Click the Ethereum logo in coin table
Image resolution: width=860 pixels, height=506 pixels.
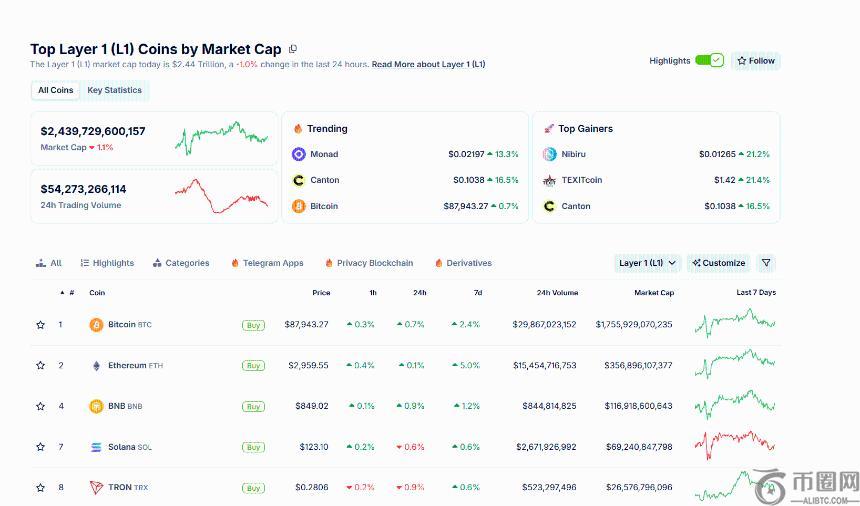[96, 366]
